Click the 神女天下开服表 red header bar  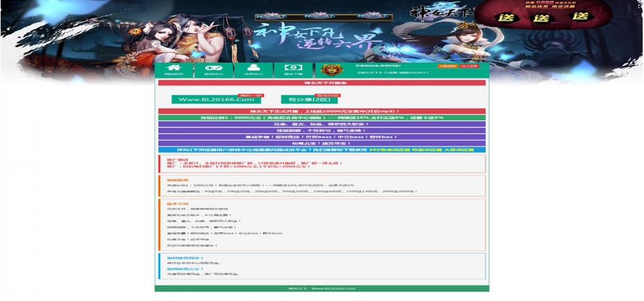point(321,83)
